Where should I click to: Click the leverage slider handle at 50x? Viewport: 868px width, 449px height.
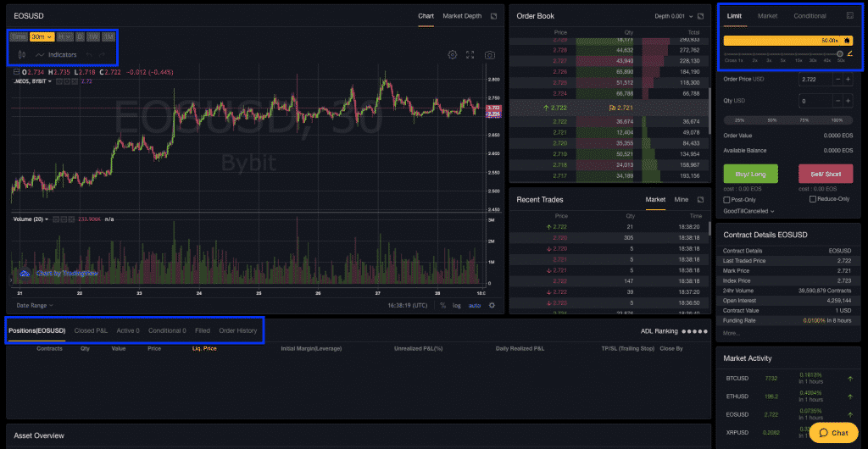(840, 53)
